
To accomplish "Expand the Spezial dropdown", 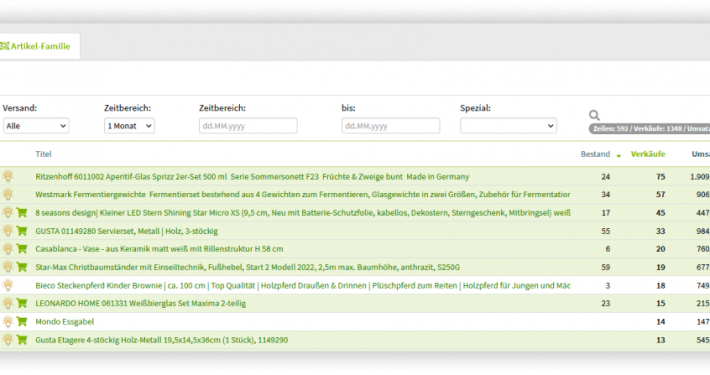I will (508, 126).
